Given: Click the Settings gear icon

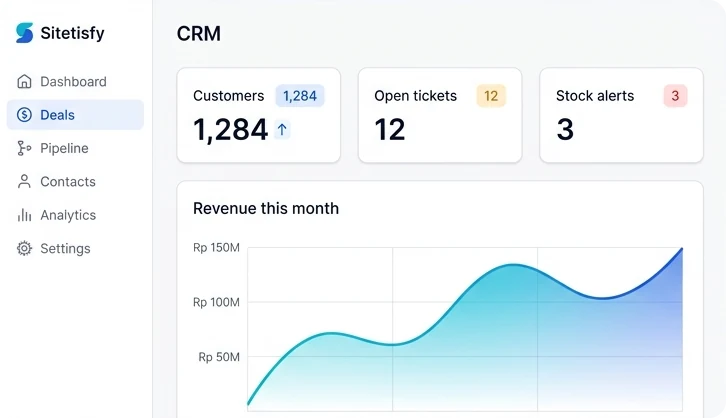Looking at the screenshot, I should click(24, 249).
